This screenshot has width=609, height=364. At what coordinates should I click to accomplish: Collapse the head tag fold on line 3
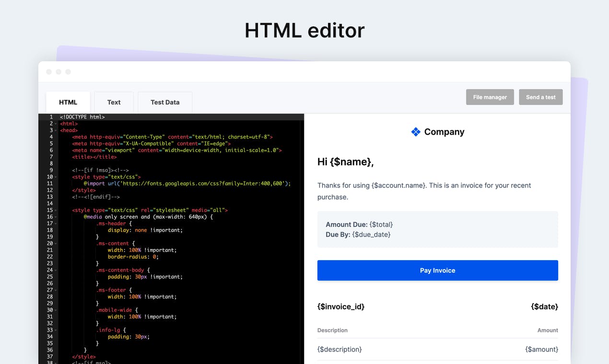tap(56, 130)
